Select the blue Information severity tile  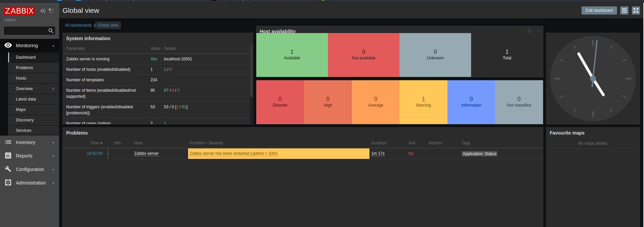click(471, 102)
